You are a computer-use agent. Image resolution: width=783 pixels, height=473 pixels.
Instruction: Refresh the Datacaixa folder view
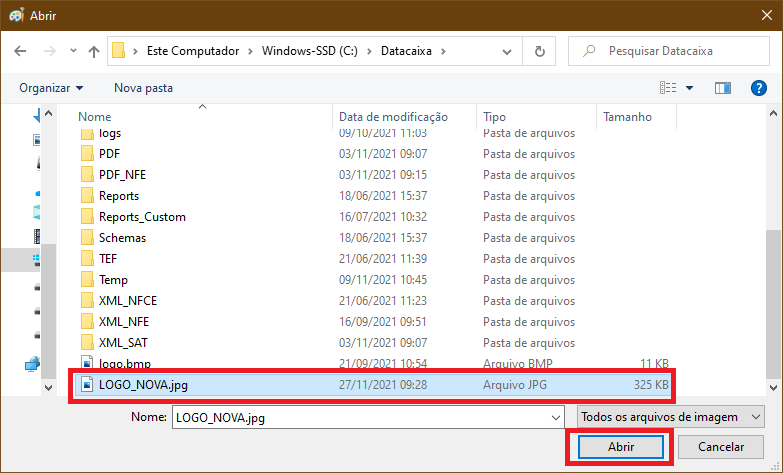click(x=539, y=50)
